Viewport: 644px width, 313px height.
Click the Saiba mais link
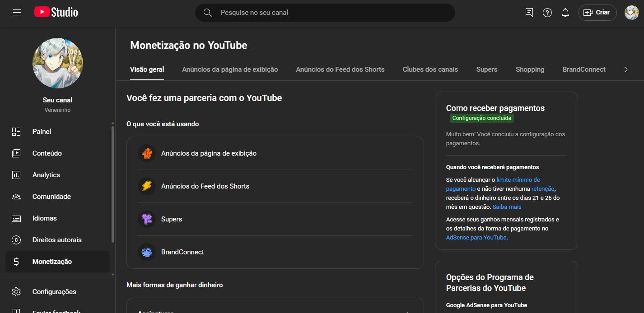point(507,207)
